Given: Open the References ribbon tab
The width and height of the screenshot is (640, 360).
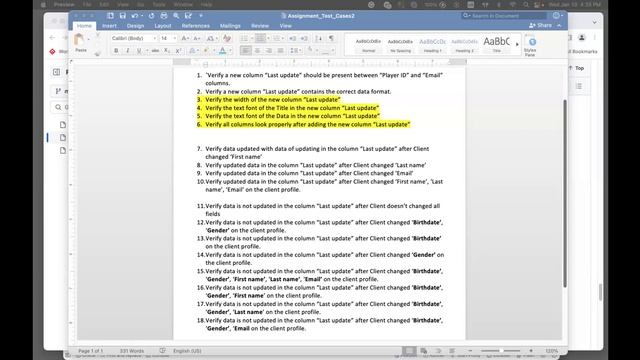Looking at the screenshot, I should pos(196,26).
